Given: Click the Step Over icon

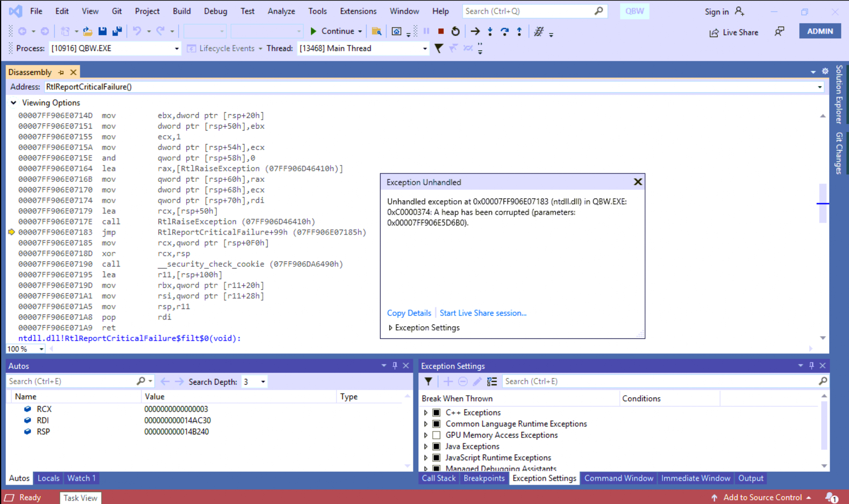Looking at the screenshot, I should point(505,31).
